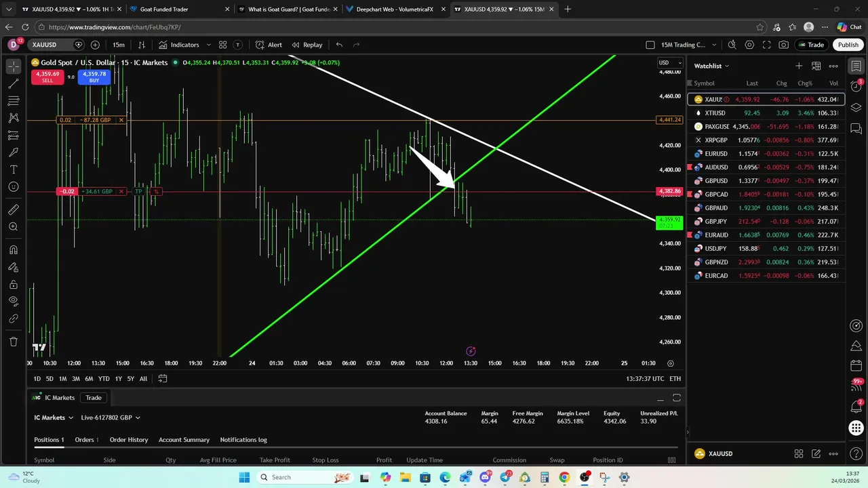Viewport: 868px width, 488px height.
Task: Open the alerts clock icon in right sidebar
Action: [x=856, y=86]
